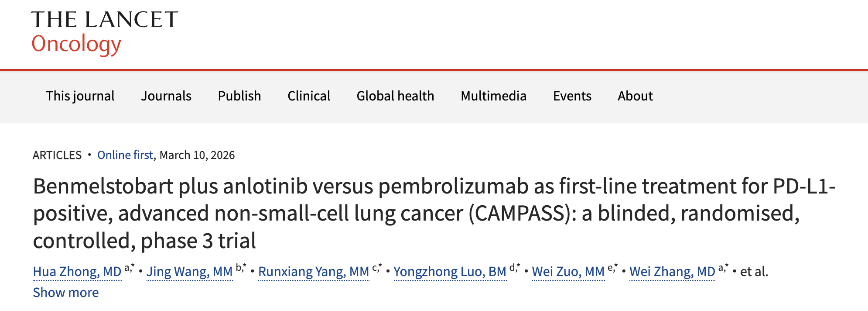
Task: Navigate to the Events menu item
Action: pyautogui.click(x=572, y=96)
